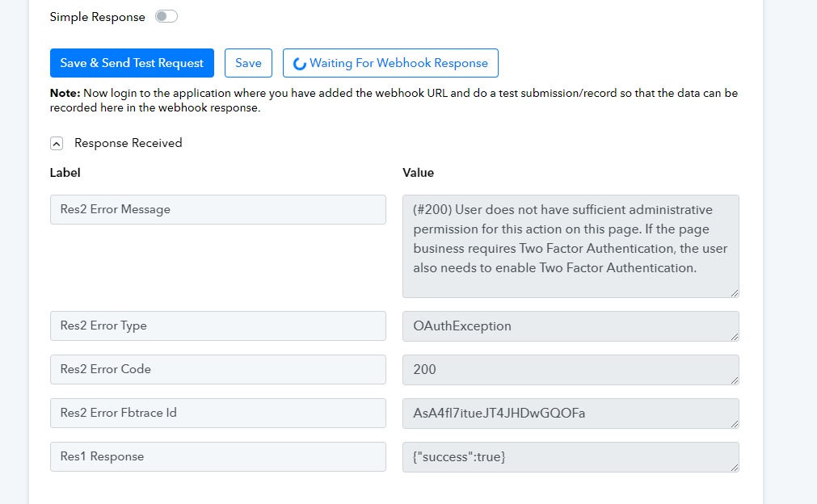Click the Res2 Error Fbtrace Id label field

218,413
